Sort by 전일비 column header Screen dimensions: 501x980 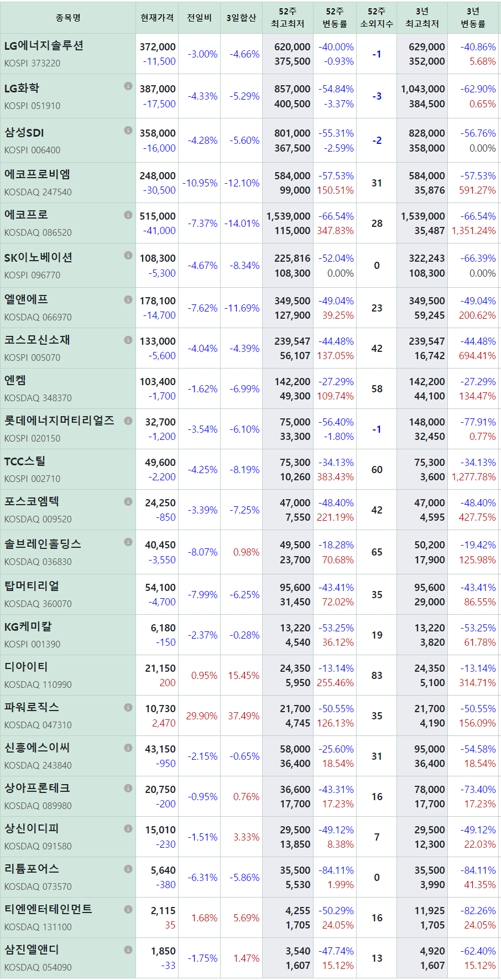click(x=199, y=18)
